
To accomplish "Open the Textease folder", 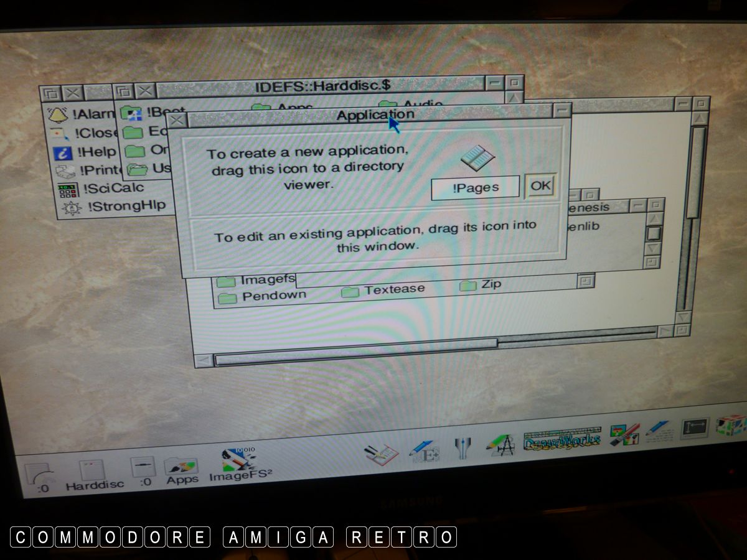I will 350,291.
